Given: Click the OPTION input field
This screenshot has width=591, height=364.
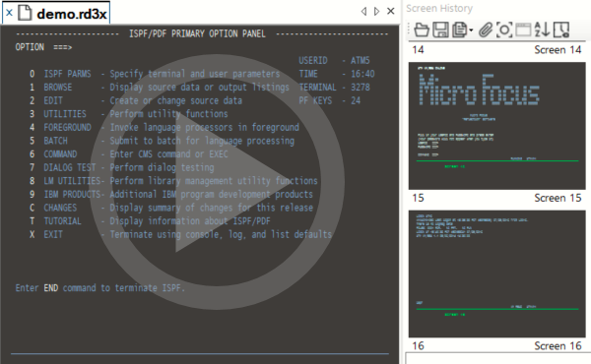Looking at the screenshot, I should pyautogui.click(x=230, y=47).
